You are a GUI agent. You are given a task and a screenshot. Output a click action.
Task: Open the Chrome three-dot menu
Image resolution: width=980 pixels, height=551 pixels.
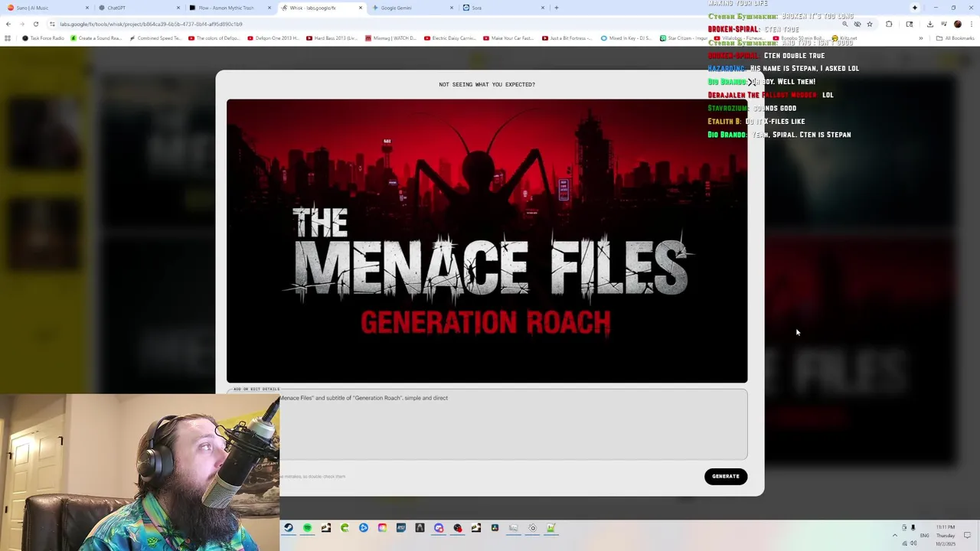[971, 24]
